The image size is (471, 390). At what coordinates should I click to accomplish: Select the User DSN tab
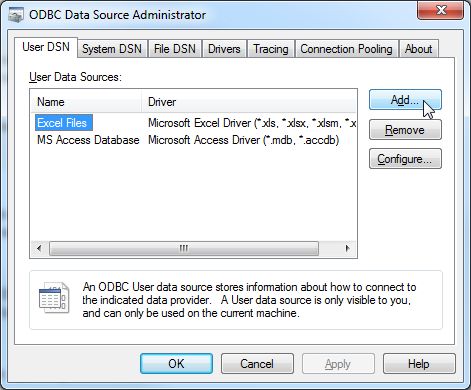(46, 47)
